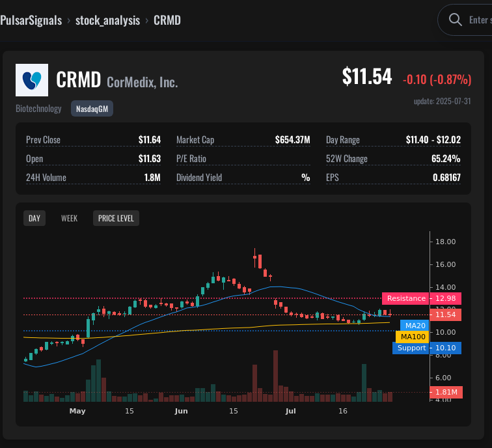The image size is (492, 448).
Task: Click the Market Cap value $654.37M
Action: (292, 140)
